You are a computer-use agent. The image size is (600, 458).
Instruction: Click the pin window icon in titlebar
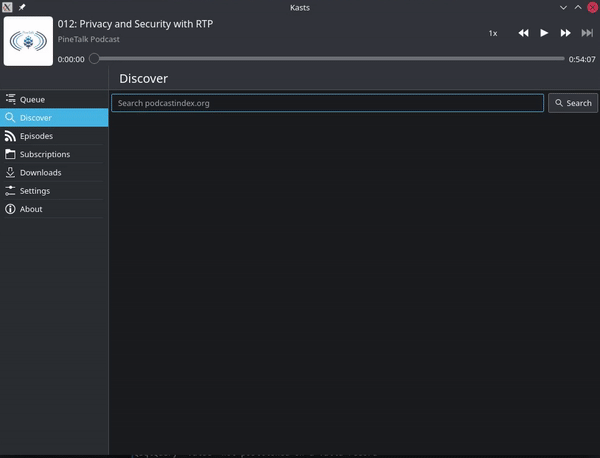[x=22, y=7]
